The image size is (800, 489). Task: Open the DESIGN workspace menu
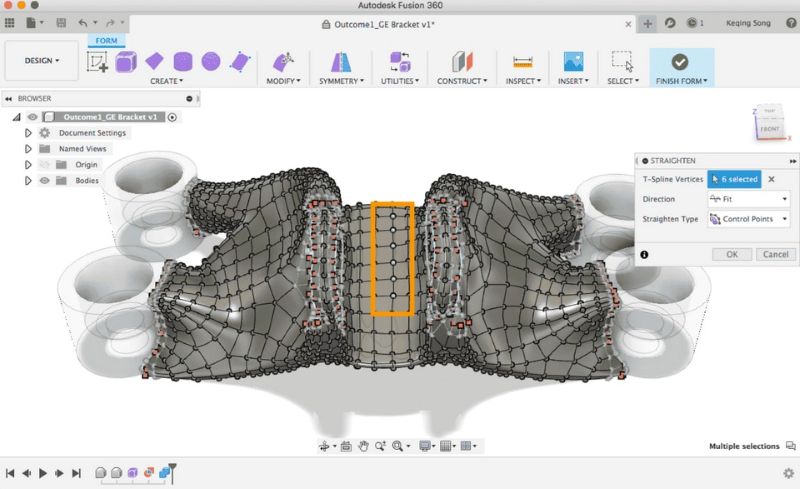(x=42, y=61)
